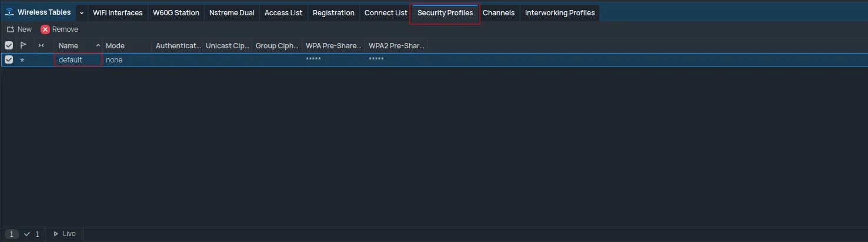
Task: Click the selected-count checkmark in status bar
Action: [27, 234]
